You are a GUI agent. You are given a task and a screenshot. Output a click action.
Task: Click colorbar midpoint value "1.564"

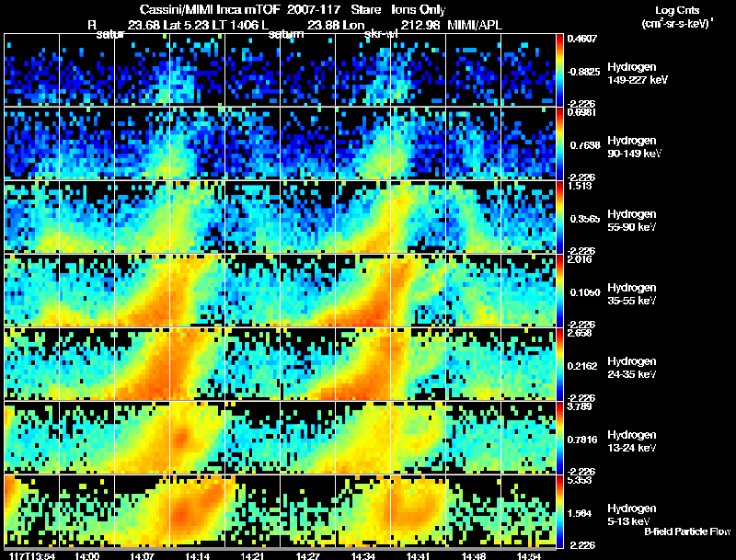580,513
